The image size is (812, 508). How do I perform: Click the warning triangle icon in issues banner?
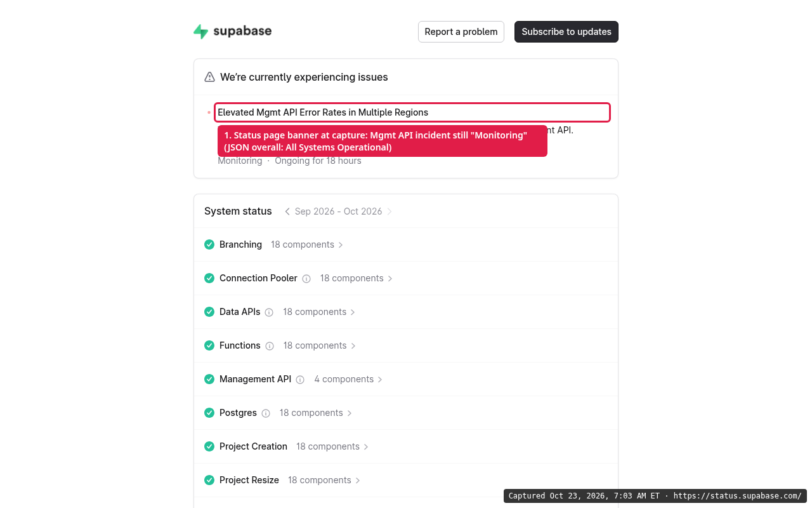click(x=209, y=77)
